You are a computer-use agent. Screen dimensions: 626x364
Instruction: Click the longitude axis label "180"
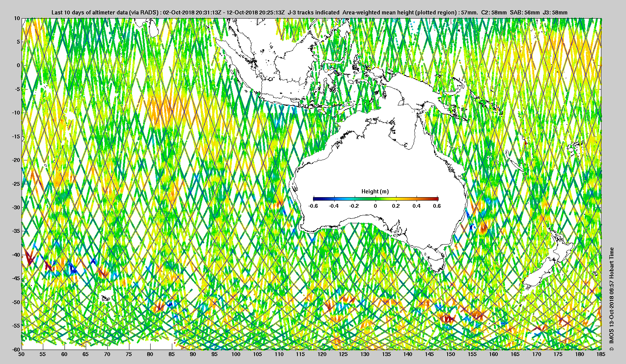pos(579,355)
